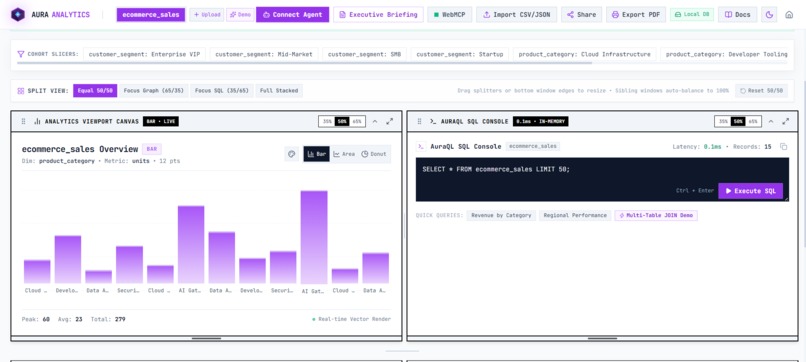Image resolution: width=806 pixels, height=362 pixels.
Task: Select Focus SQL (35/65) split view
Action: coord(222,90)
